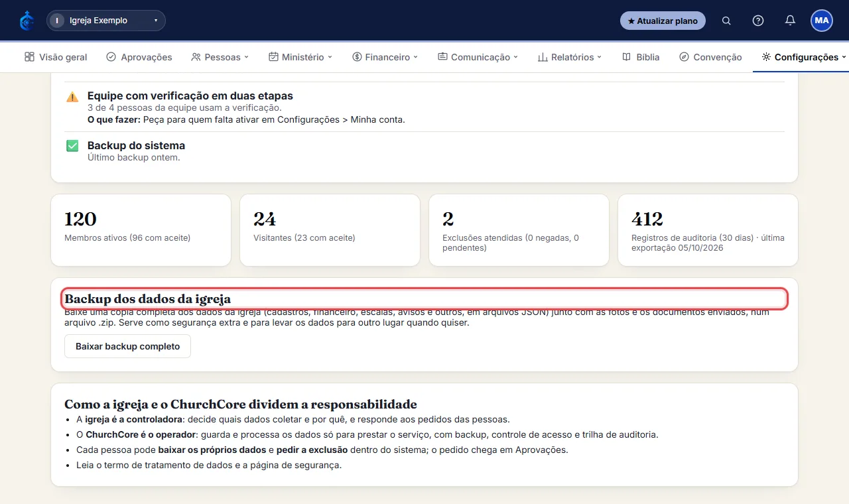Click the ChurchCore logo icon

[x=27, y=21]
